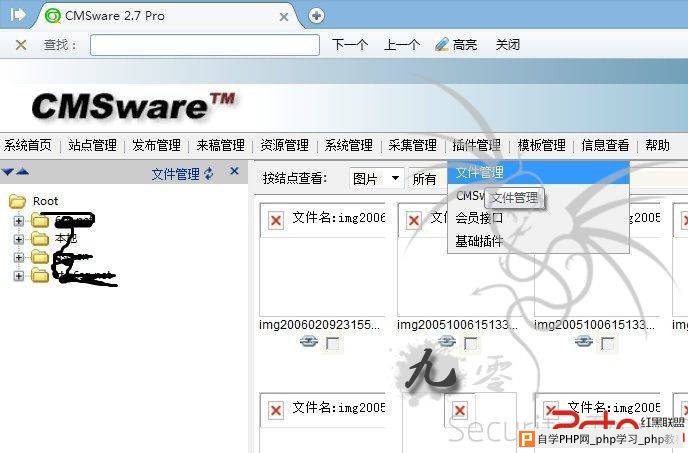Open 站点管理 menu
This screenshot has width=688, height=453.
point(93,145)
